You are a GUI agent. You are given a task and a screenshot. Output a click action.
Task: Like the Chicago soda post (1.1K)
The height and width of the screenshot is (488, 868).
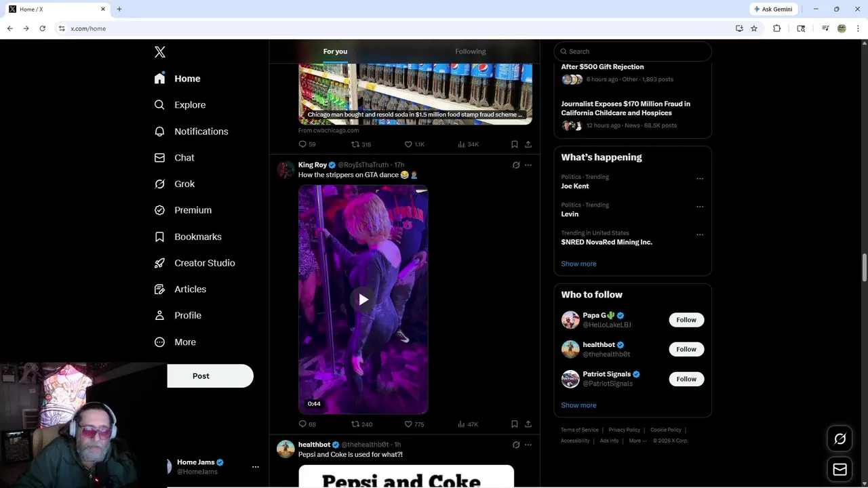tap(414, 144)
